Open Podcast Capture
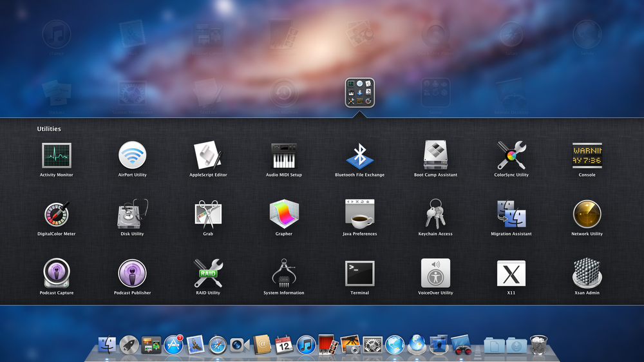Screen dimensions: 644x362 [x=56, y=273]
